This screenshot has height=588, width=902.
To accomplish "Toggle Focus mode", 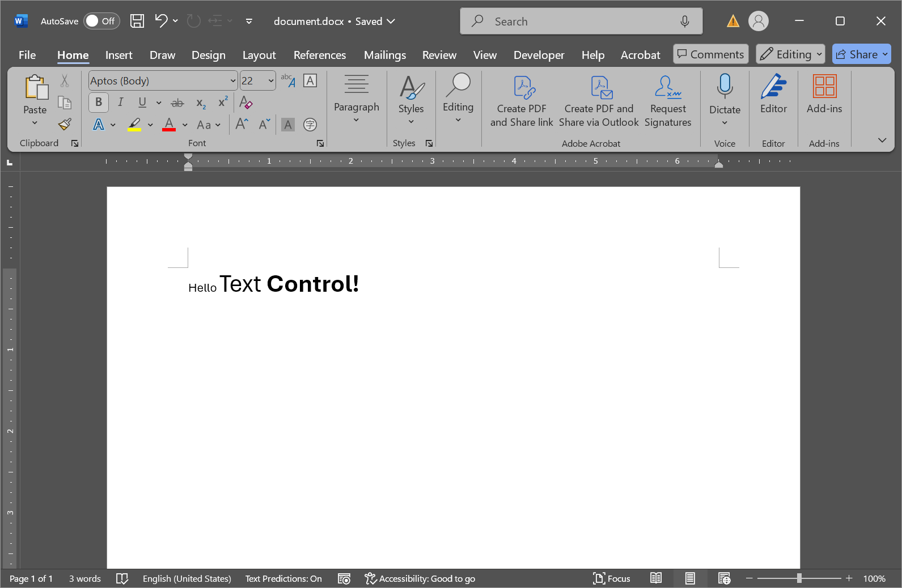I will pos(612,578).
